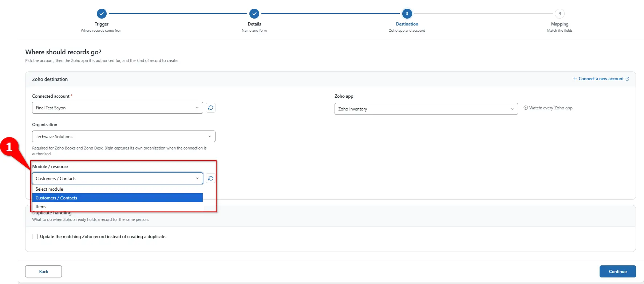Click the Duplicate handling description text
This screenshot has width=644, height=284.
(90, 219)
